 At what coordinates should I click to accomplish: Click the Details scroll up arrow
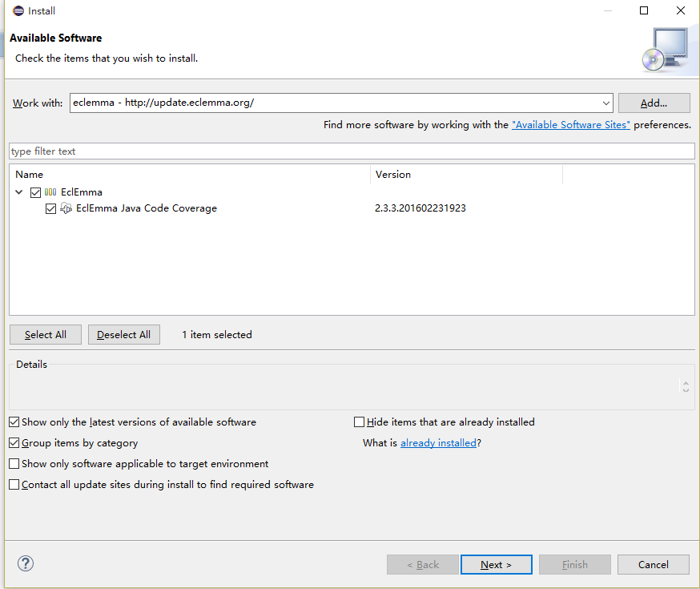[686, 383]
